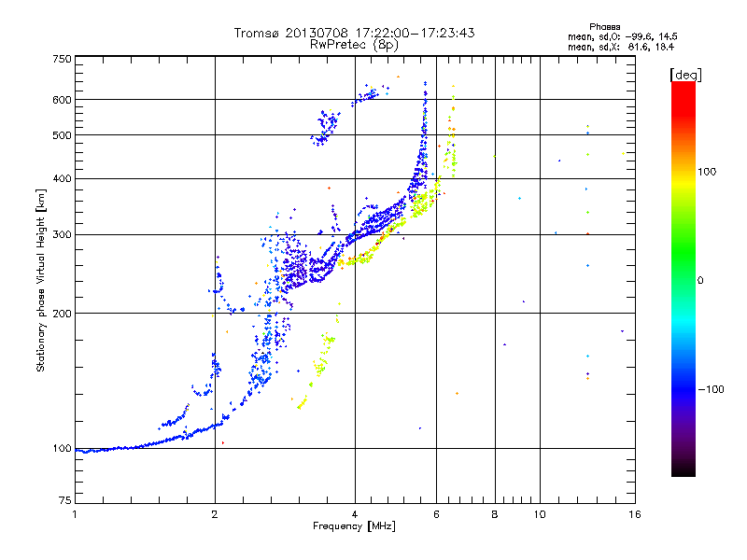Click the y-axis tick label '200'
The height and width of the screenshot is (560, 747).
63,314
